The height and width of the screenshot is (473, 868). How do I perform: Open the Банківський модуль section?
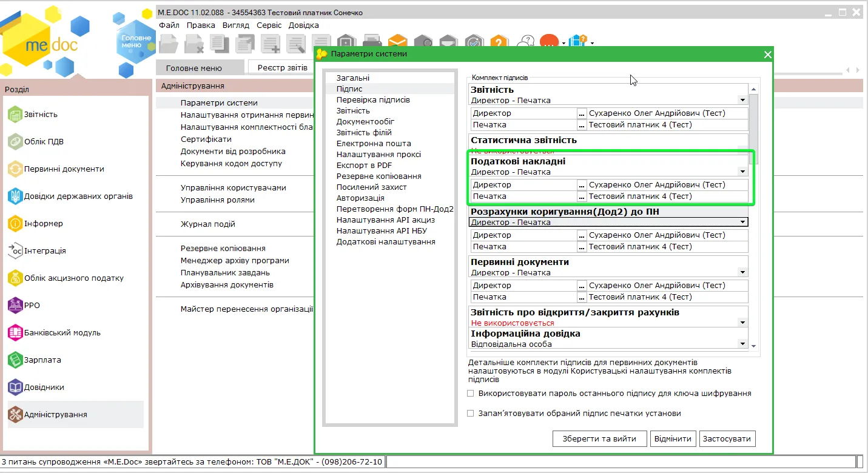55,332
